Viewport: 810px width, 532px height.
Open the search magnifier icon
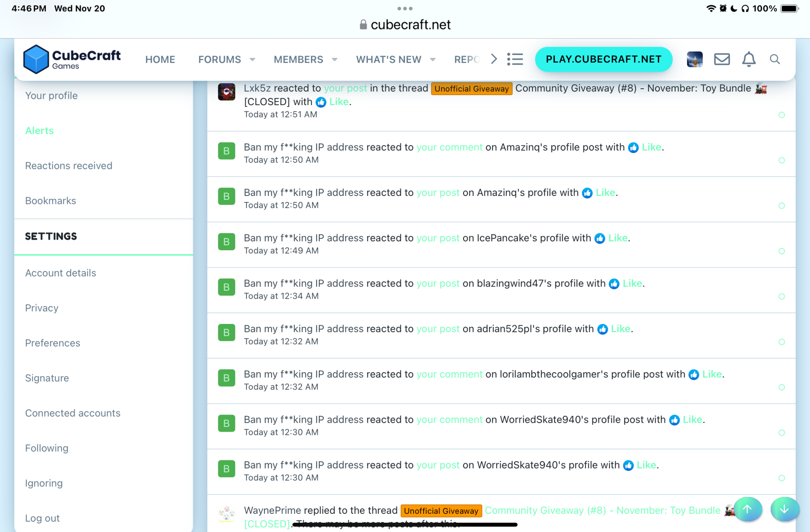775,59
